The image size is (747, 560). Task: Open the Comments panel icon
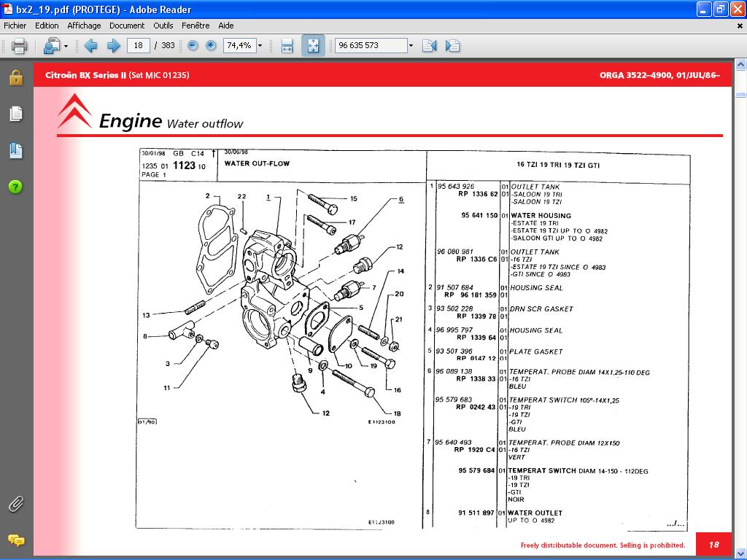15,540
